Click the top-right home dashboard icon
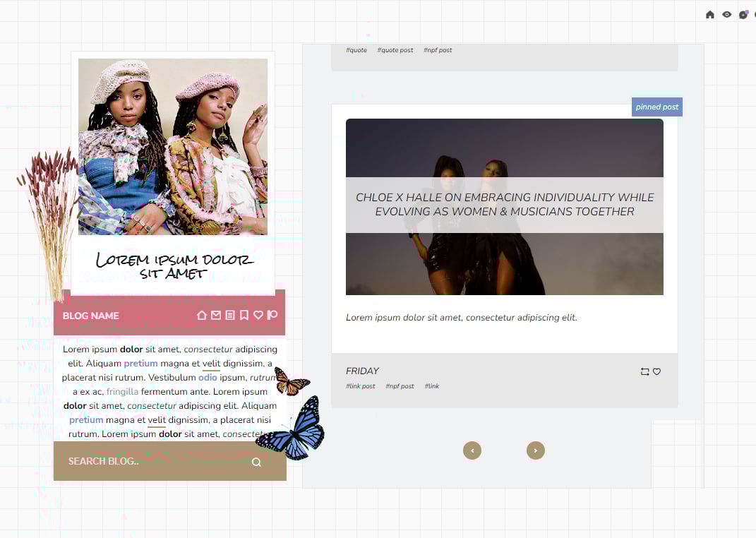756x538 pixels. pyautogui.click(x=709, y=14)
